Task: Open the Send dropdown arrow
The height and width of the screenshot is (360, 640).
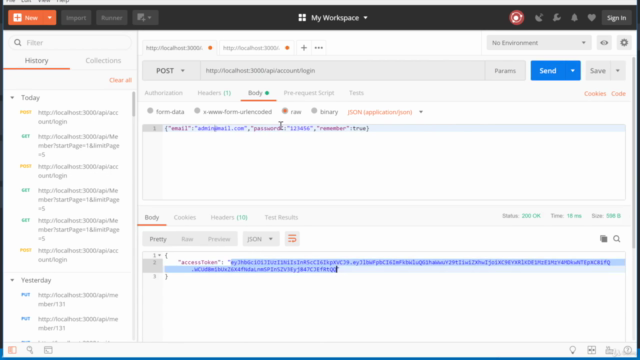Action: coord(573,71)
